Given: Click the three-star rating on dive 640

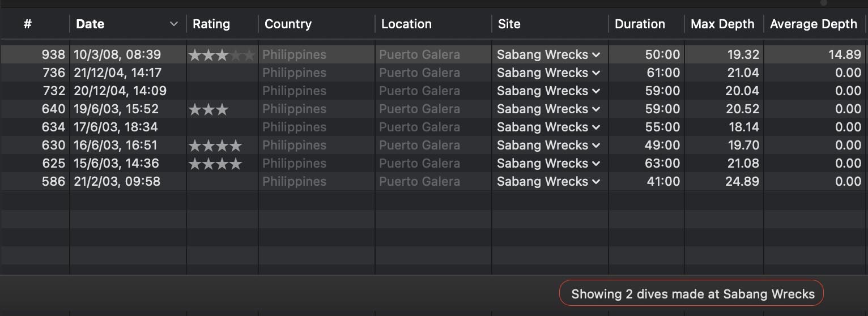Looking at the screenshot, I should click(x=209, y=109).
